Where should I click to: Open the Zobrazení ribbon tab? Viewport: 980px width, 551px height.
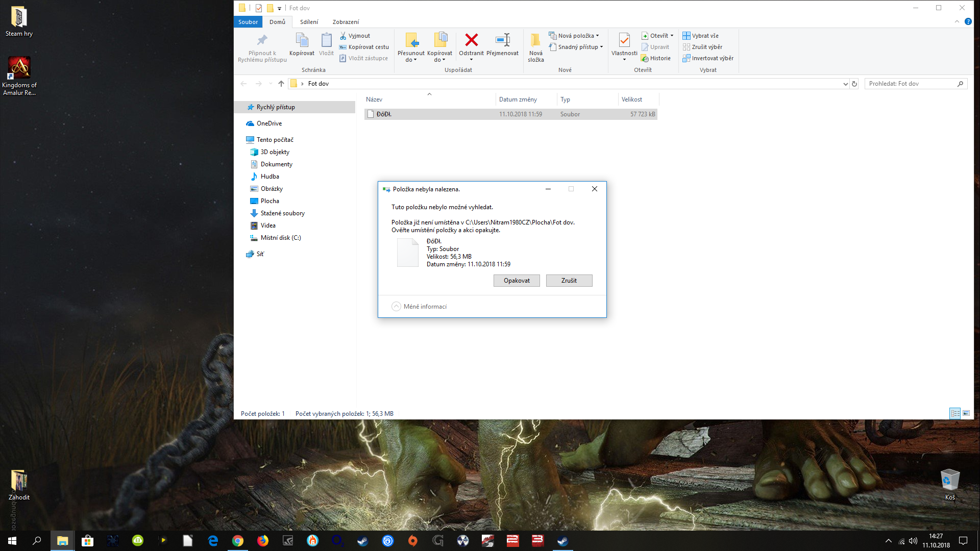pos(346,22)
